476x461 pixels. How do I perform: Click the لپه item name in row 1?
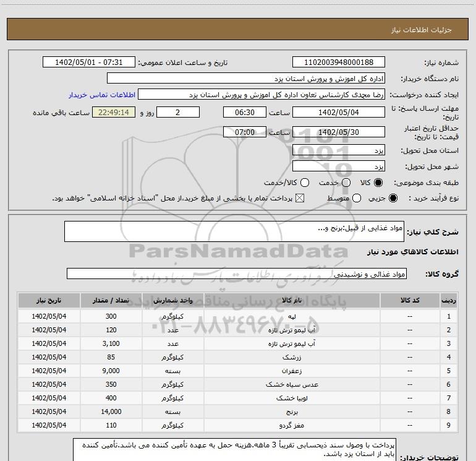(292, 316)
